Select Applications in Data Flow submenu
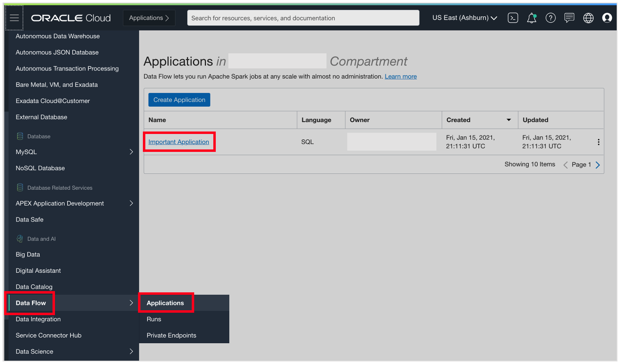The image size is (620, 364). [x=165, y=303]
